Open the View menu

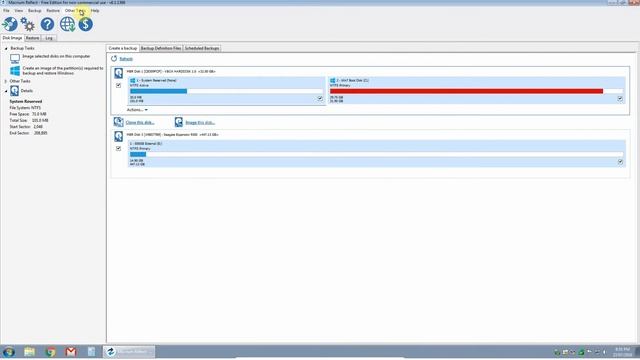(19, 11)
